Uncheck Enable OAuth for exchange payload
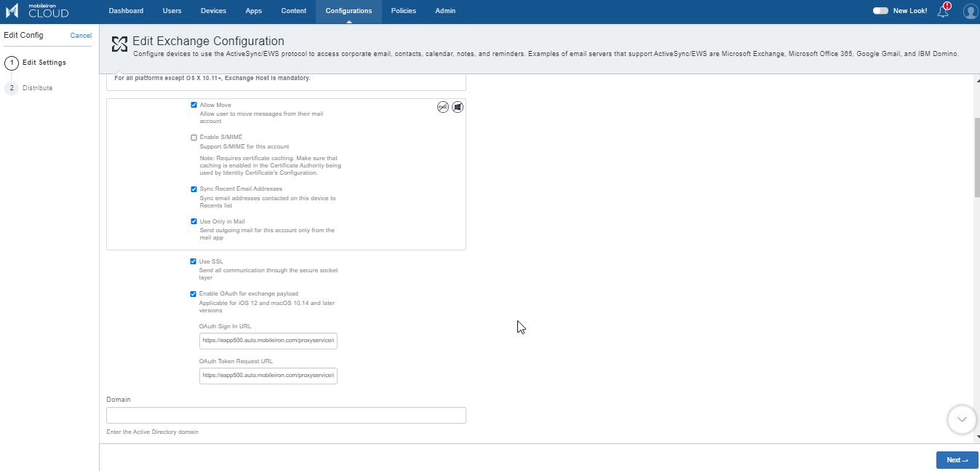 pos(194,294)
